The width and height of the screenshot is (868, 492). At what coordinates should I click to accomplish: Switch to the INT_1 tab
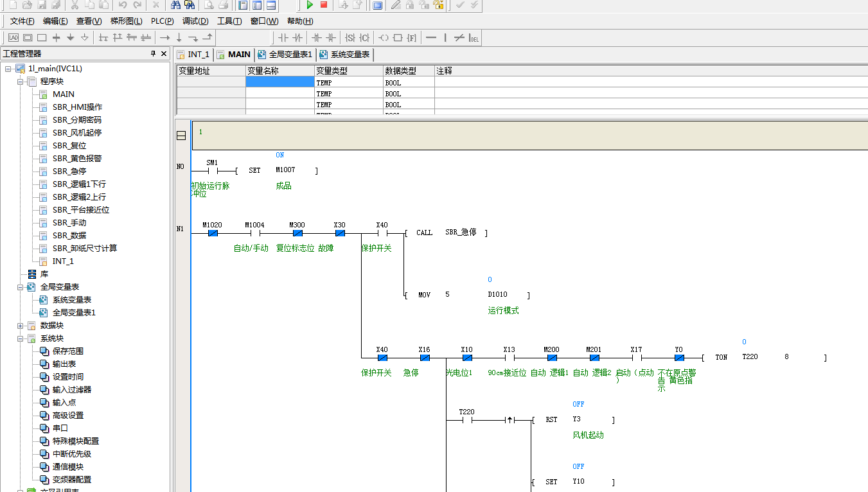point(194,55)
